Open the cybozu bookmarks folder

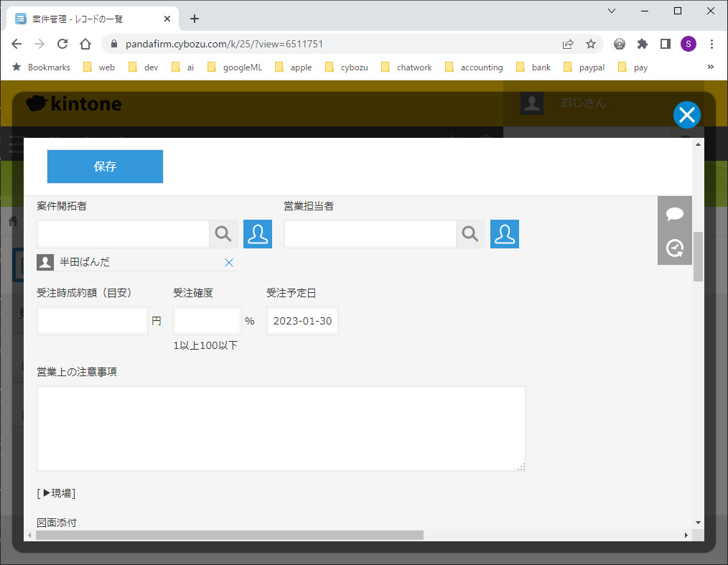pyautogui.click(x=347, y=67)
